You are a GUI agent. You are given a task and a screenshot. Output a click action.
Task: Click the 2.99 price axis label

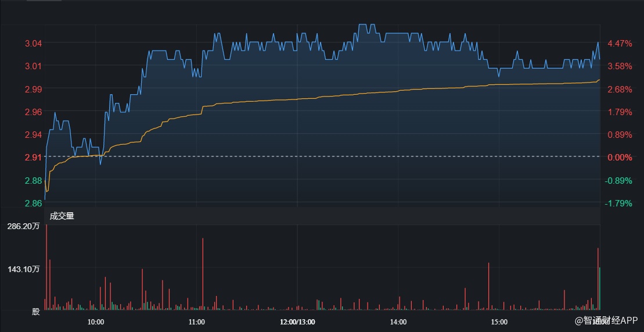coord(33,89)
